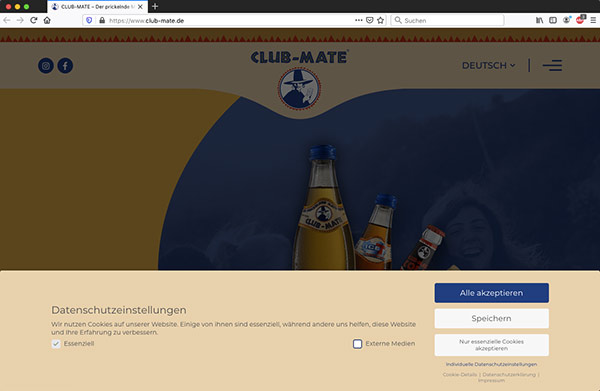Enable the Externe Medien checkbox
The width and height of the screenshot is (600, 391).
(357, 344)
